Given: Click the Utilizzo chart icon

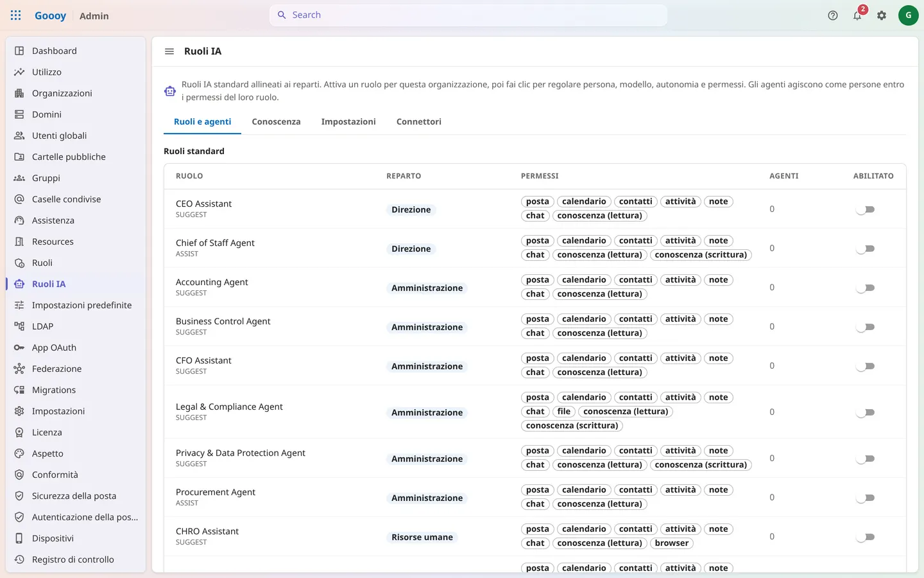Looking at the screenshot, I should pyautogui.click(x=19, y=72).
